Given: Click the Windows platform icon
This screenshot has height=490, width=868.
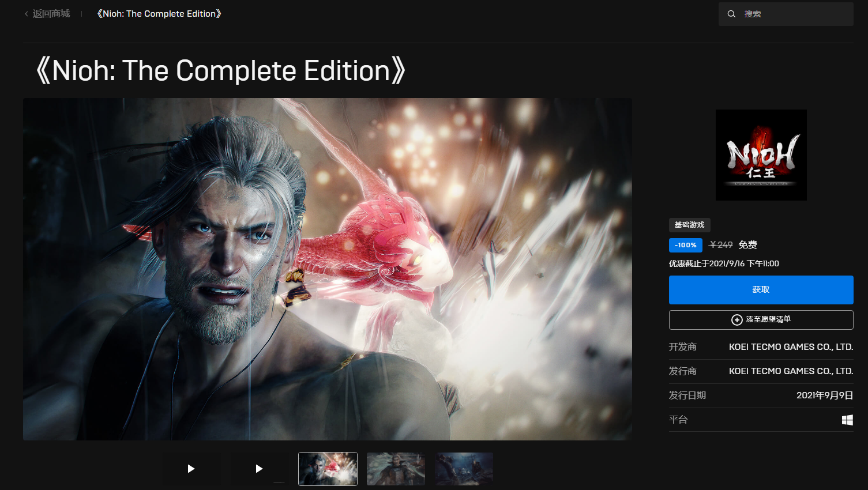Looking at the screenshot, I should 847,420.
